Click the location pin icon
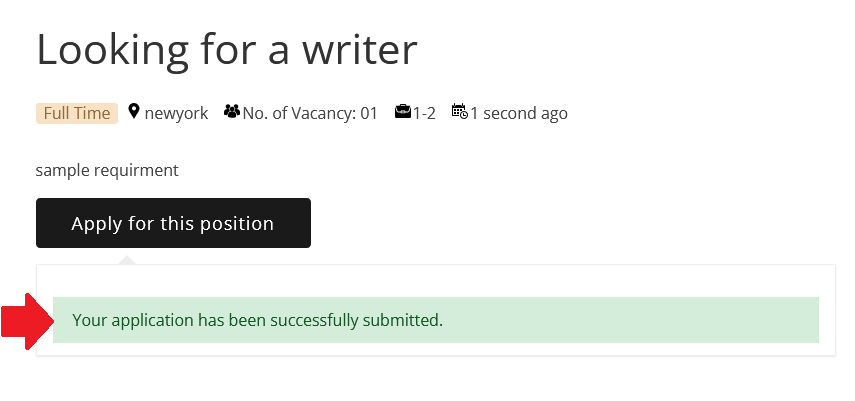 [134, 111]
